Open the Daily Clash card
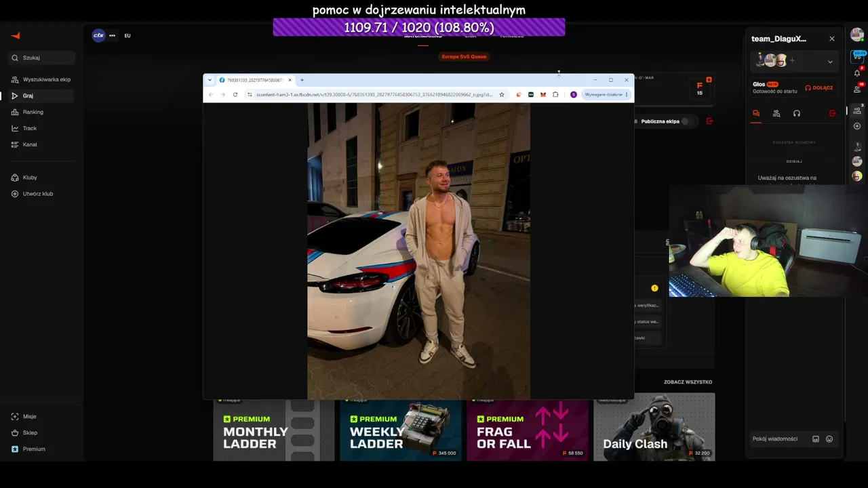The width and height of the screenshot is (868, 488). (654, 427)
